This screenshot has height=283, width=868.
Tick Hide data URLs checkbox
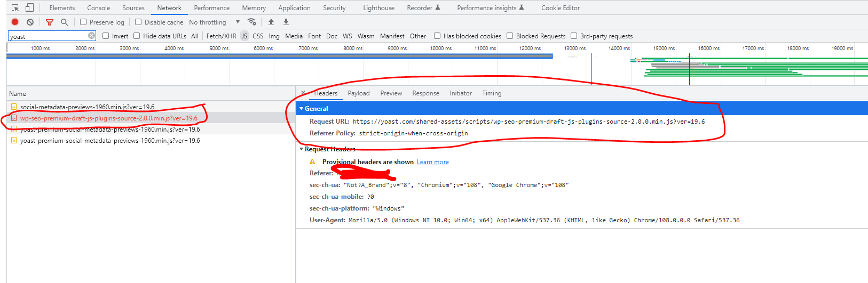pos(137,36)
